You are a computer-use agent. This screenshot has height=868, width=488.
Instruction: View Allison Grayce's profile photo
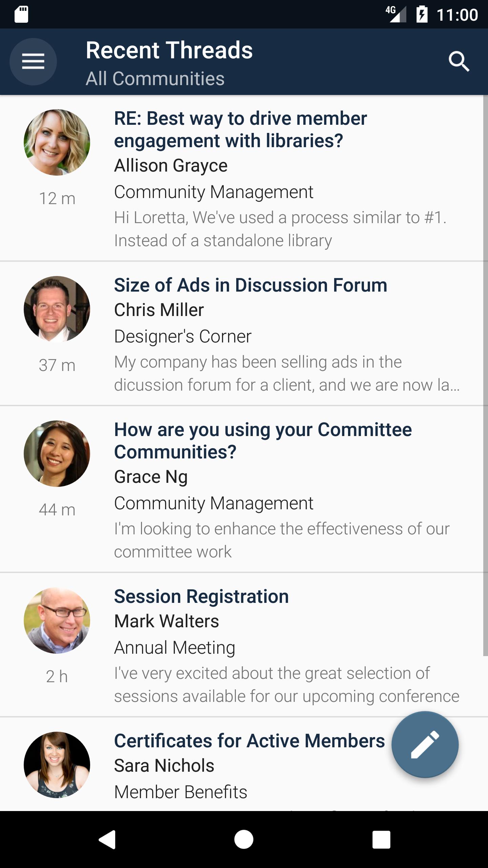[57, 142]
